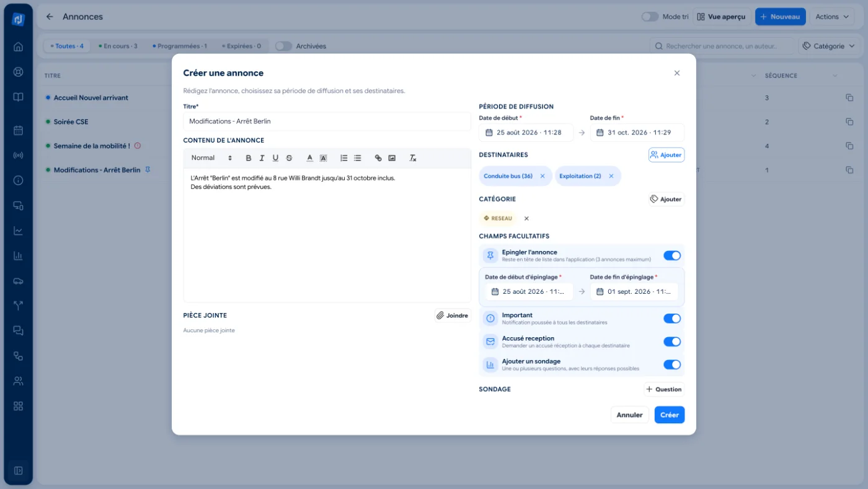
Task: Clear text formatting in the editor
Action: 413,158
